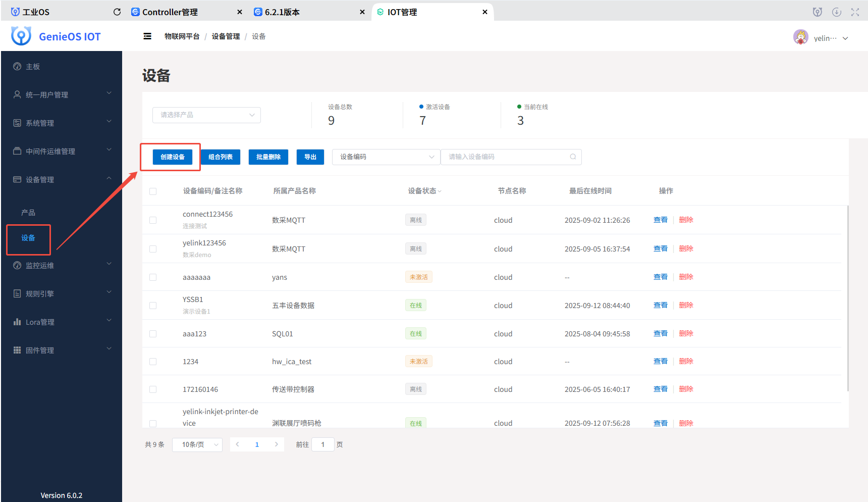Click the refresh icon in the tab bar
868x502 pixels.
[117, 11]
